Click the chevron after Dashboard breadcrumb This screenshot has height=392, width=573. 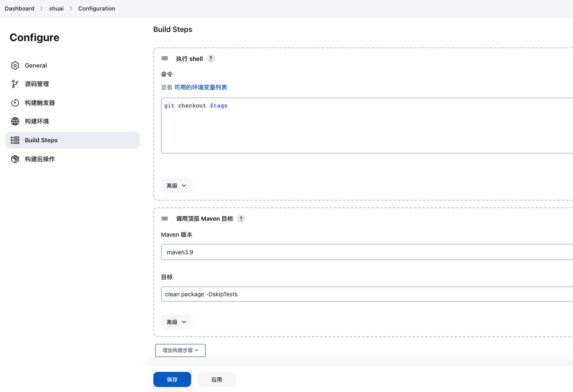[x=42, y=8]
